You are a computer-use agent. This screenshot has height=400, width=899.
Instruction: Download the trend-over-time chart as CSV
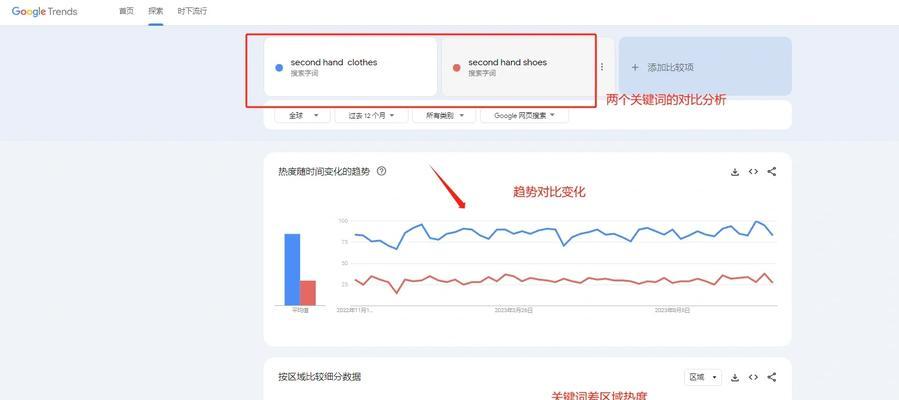tap(735, 171)
